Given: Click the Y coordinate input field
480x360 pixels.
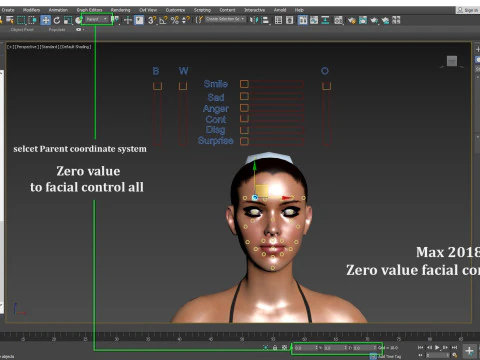Looking at the screenshot, I should pos(335,348).
